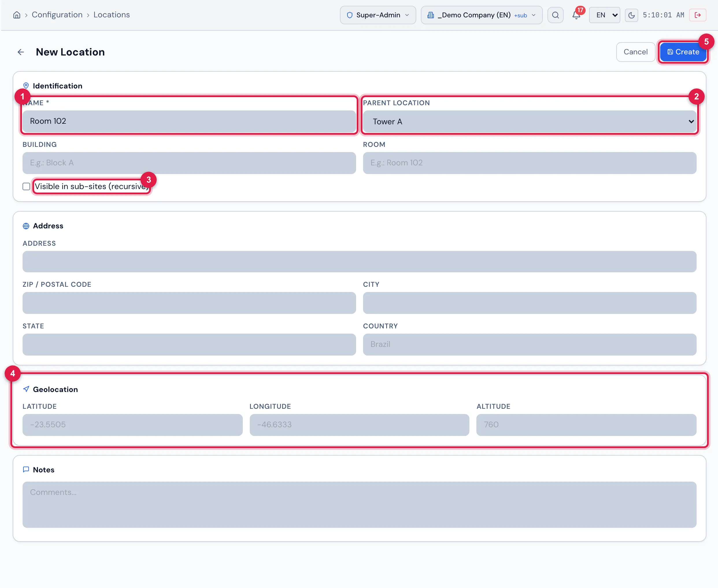The height and width of the screenshot is (588, 718).
Task: Toggle dark mode moon icon
Action: coord(631,15)
